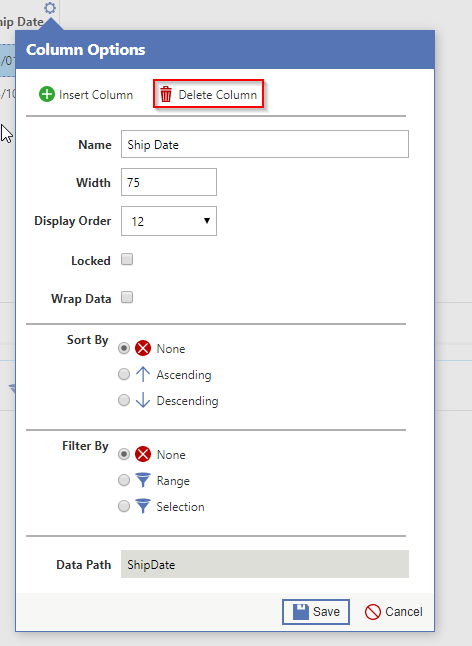
Task: Click the Descending down-arrow icon
Action: pos(143,400)
